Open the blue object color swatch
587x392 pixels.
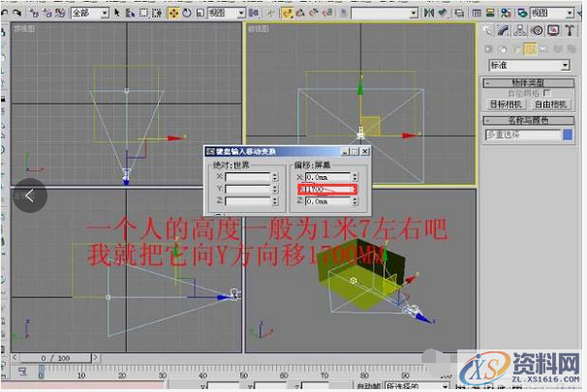tap(568, 135)
